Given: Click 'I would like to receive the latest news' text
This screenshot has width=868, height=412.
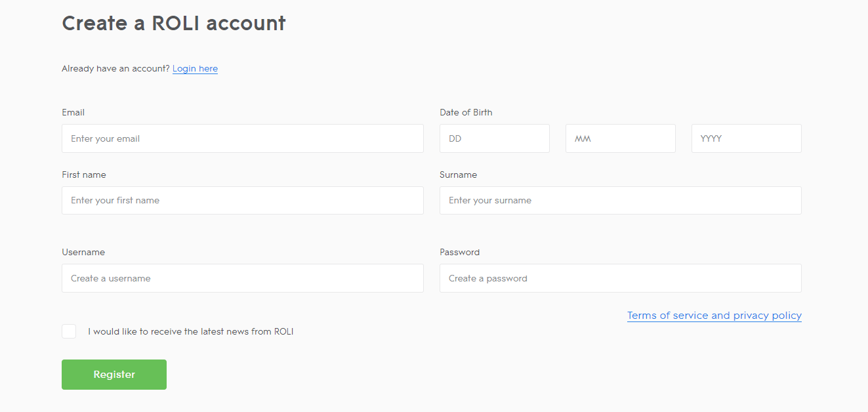Looking at the screenshot, I should tap(191, 331).
